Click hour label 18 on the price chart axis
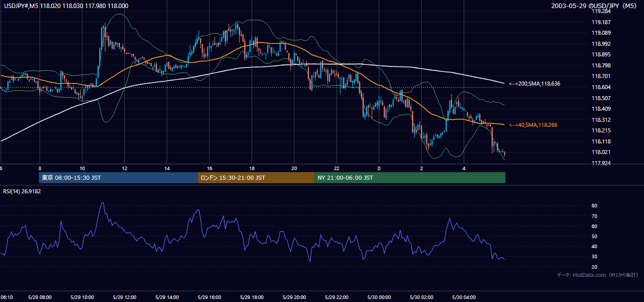 point(252,169)
